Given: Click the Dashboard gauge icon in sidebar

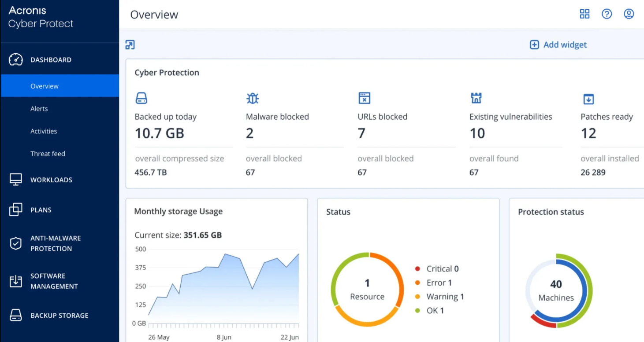Looking at the screenshot, I should [16, 59].
